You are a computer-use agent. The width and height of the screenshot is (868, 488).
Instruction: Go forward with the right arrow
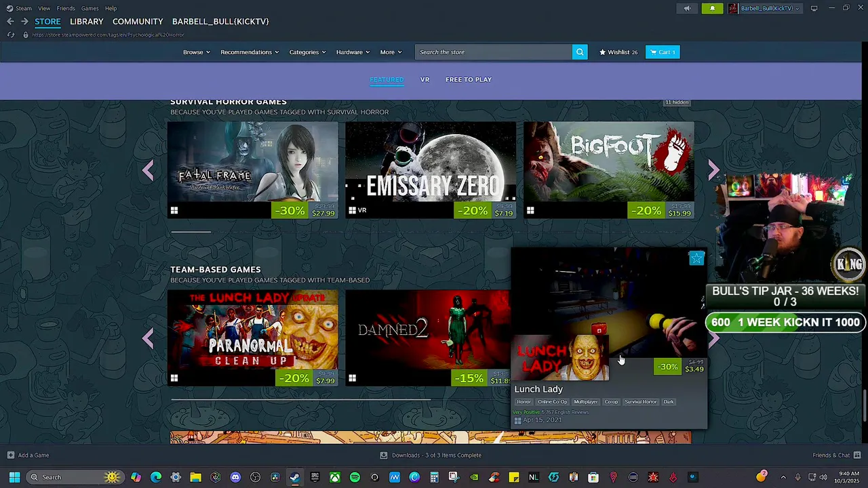click(x=24, y=22)
